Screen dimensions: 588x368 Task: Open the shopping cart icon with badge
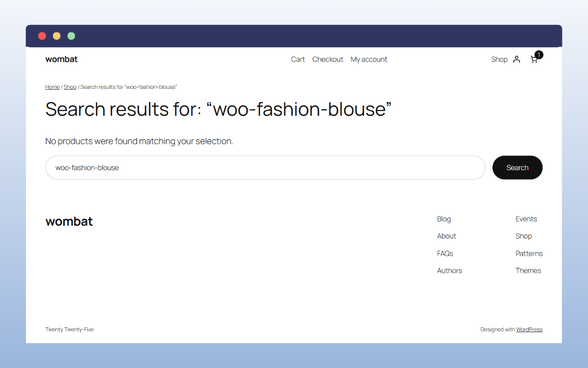(536, 58)
